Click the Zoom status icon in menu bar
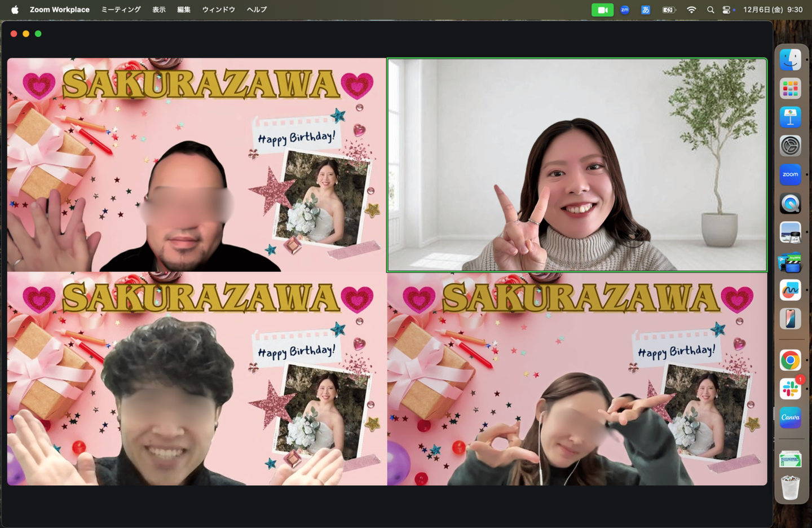This screenshot has width=812, height=528. click(x=625, y=10)
